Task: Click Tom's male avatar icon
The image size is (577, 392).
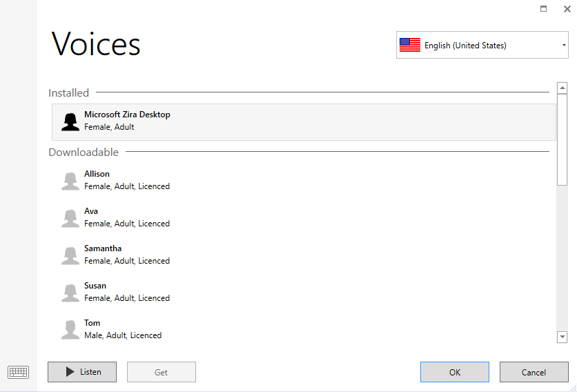Action: click(70, 330)
